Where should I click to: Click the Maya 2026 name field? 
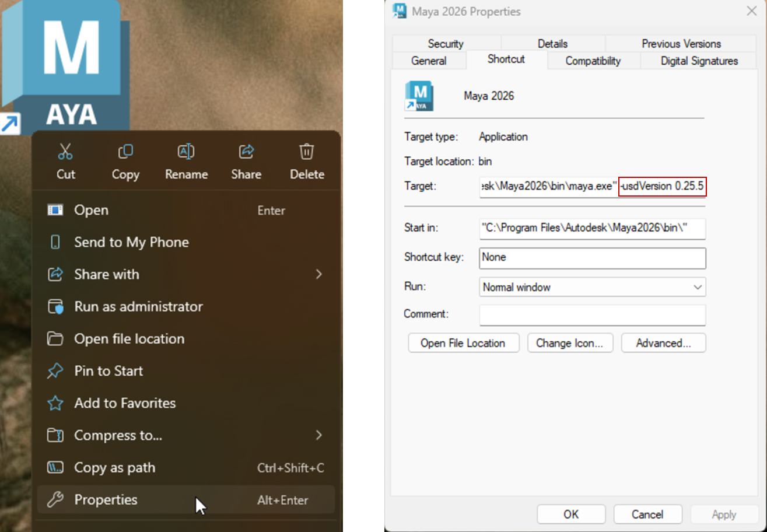coord(489,96)
